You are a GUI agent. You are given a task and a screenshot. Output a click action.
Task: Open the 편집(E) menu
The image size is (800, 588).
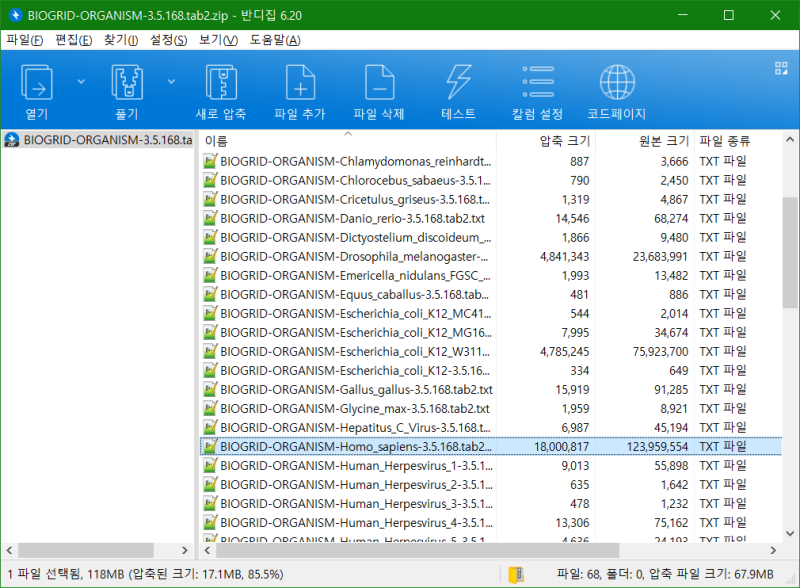[73, 40]
